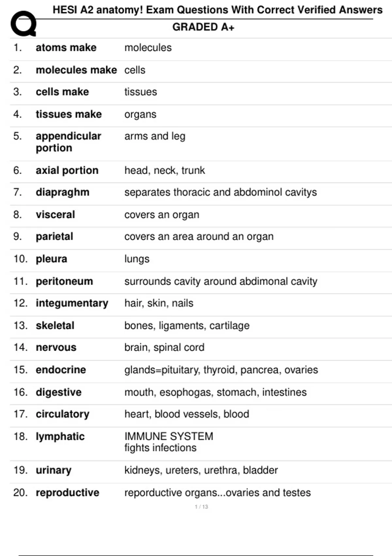Click the term 'parietal'
Image resolution: width=392 pixels, height=556 pixels.
[54, 236]
